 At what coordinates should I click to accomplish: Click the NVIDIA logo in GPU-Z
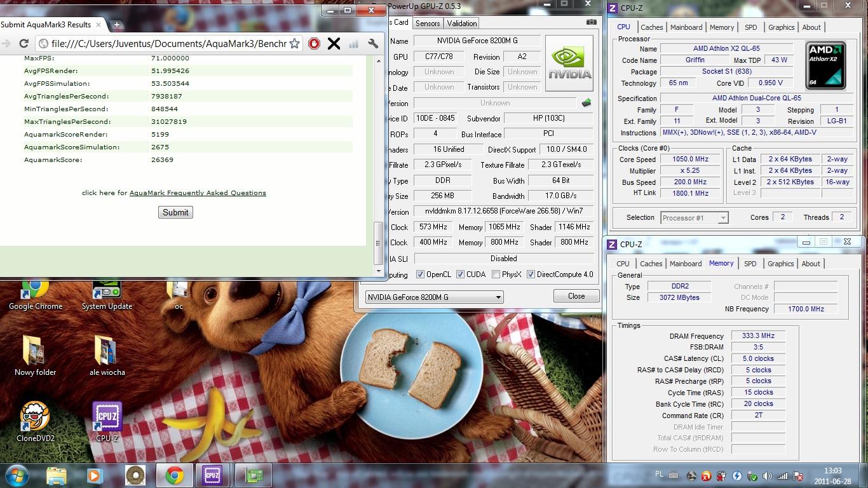coord(569,63)
